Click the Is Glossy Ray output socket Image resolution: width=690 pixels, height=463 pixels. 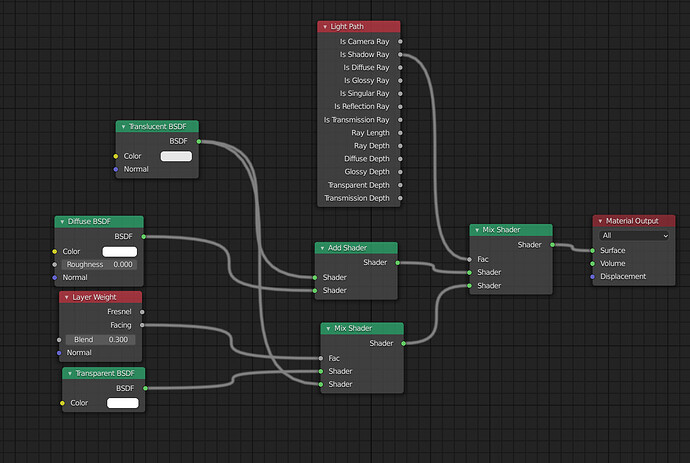pyautogui.click(x=400, y=81)
